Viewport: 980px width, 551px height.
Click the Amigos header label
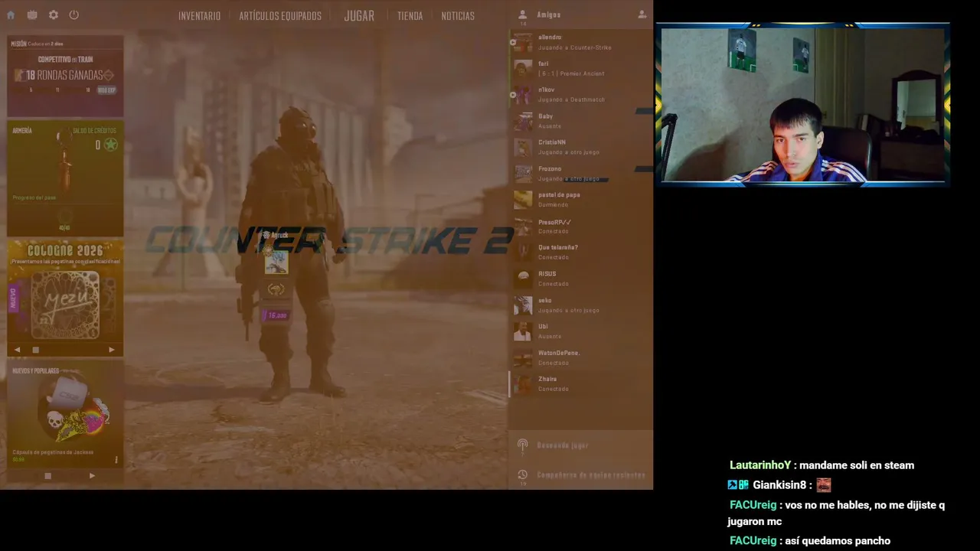coord(549,15)
